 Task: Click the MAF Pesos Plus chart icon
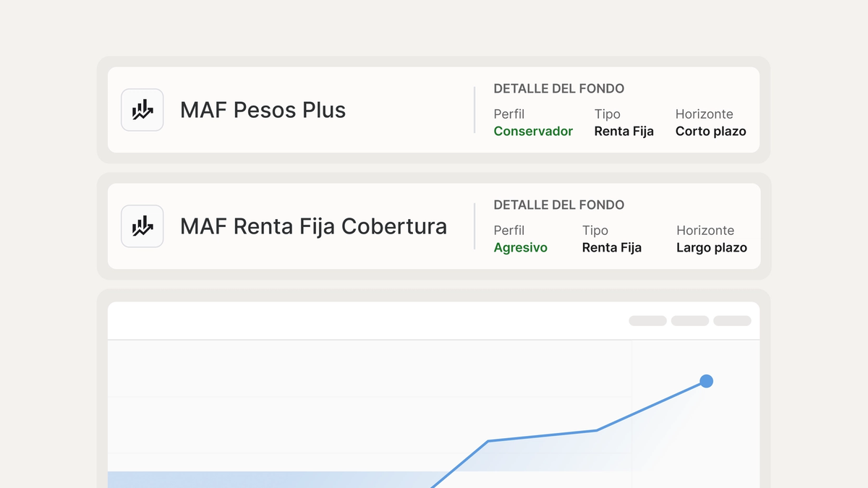[x=142, y=110]
